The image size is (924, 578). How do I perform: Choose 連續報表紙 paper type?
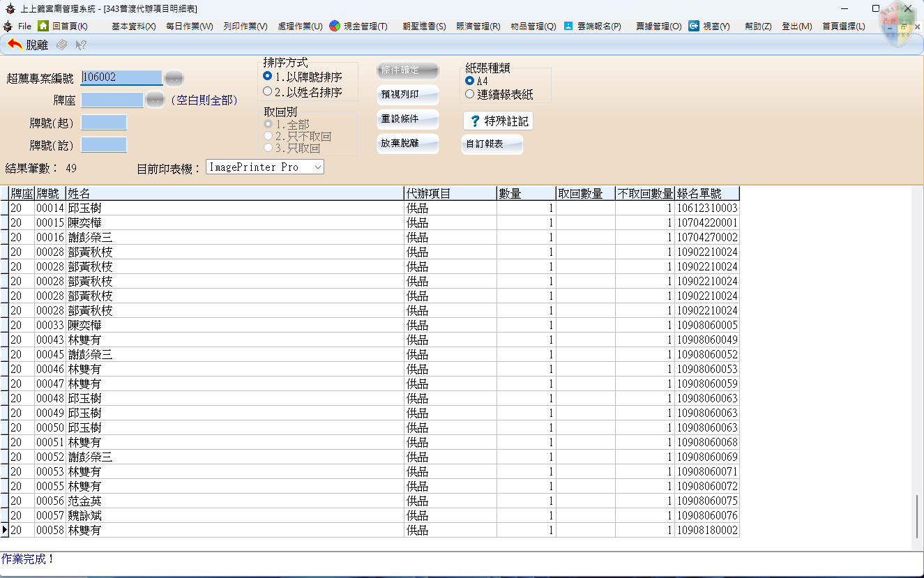[x=470, y=94]
